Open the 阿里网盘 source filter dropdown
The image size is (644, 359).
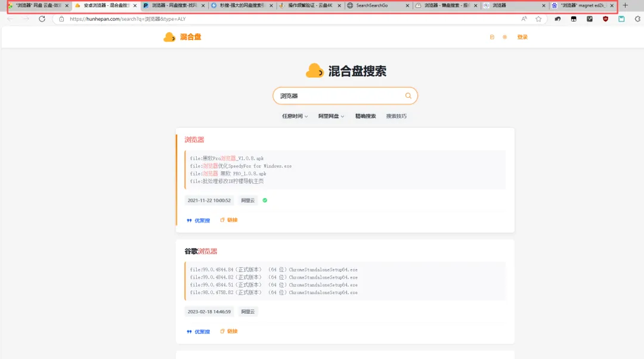click(x=331, y=116)
